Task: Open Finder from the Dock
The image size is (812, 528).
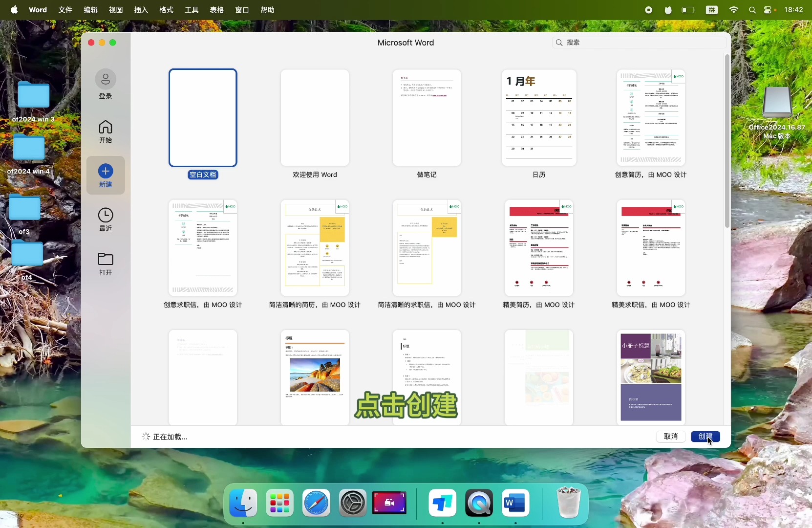Action: click(x=243, y=503)
